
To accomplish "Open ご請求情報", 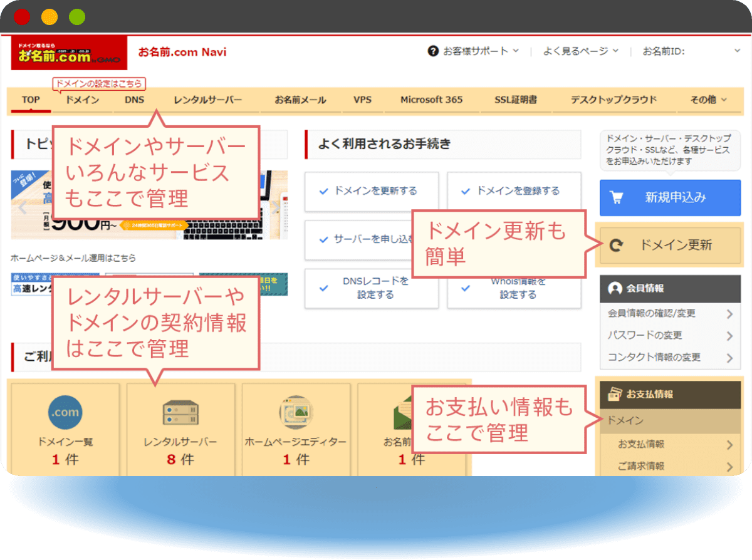I will coord(670,466).
